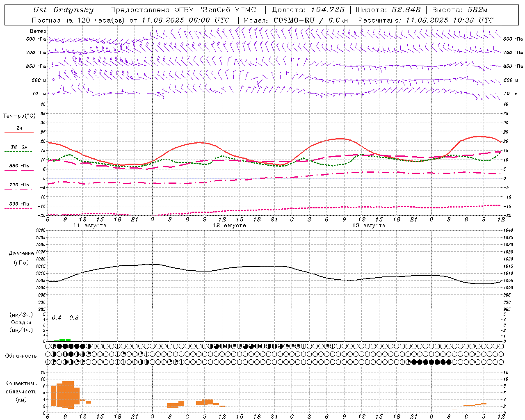Select the forecast start 11.08.2025 06:00 UTC
Image resolution: width=525 pixels, height=420 pixels.
(185, 20)
